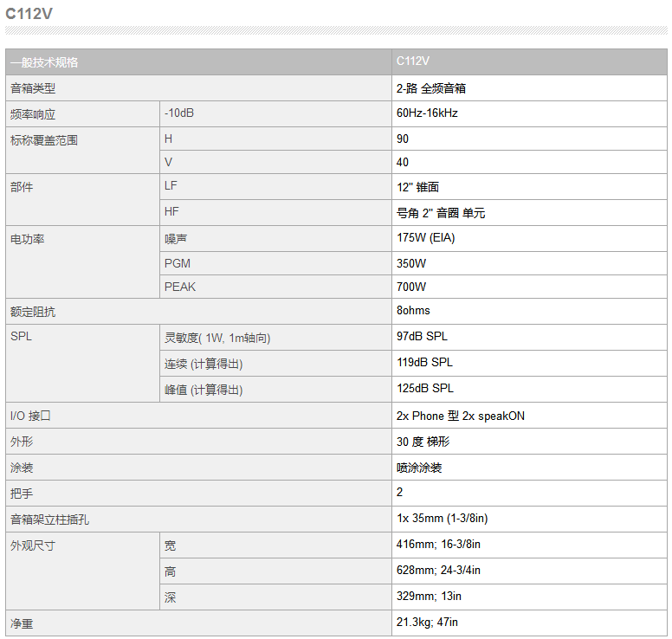Select the '额定阻抗' row label
The width and height of the screenshot is (672, 639).
tap(33, 312)
